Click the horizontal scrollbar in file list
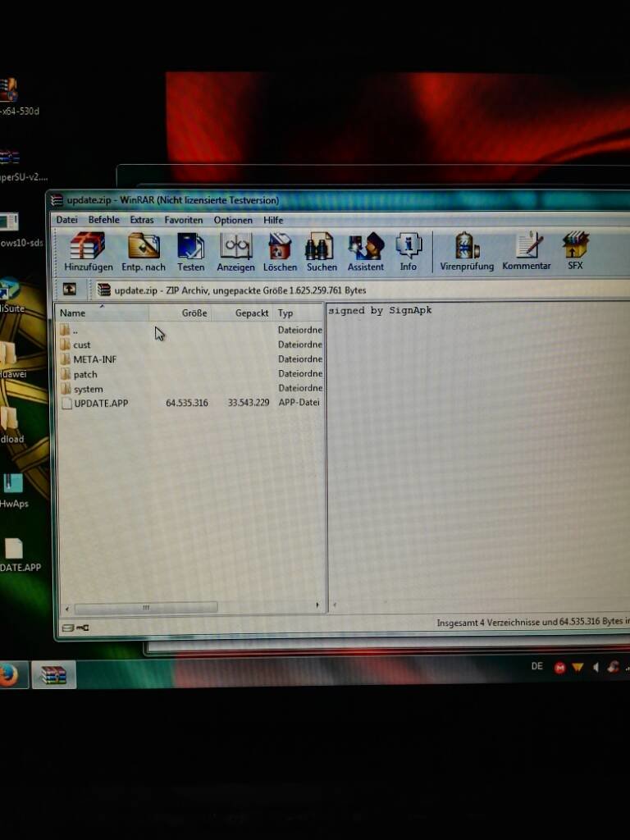 146,608
